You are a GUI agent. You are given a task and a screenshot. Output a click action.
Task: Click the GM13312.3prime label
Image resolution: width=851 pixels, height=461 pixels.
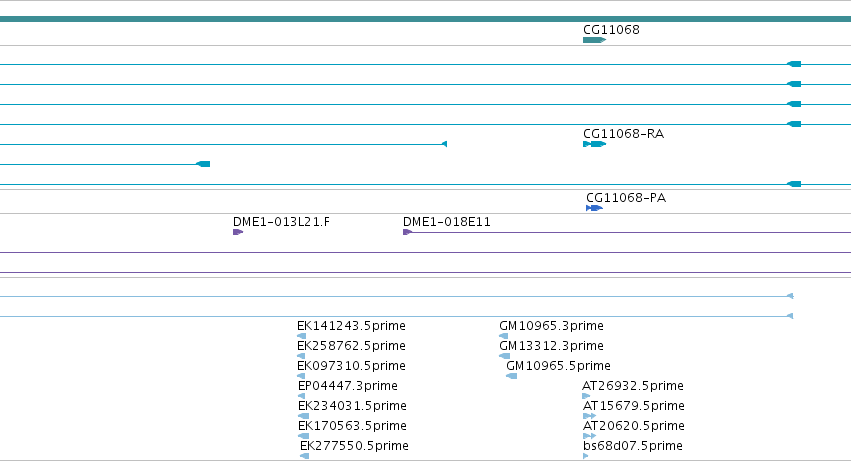tap(551, 346)
